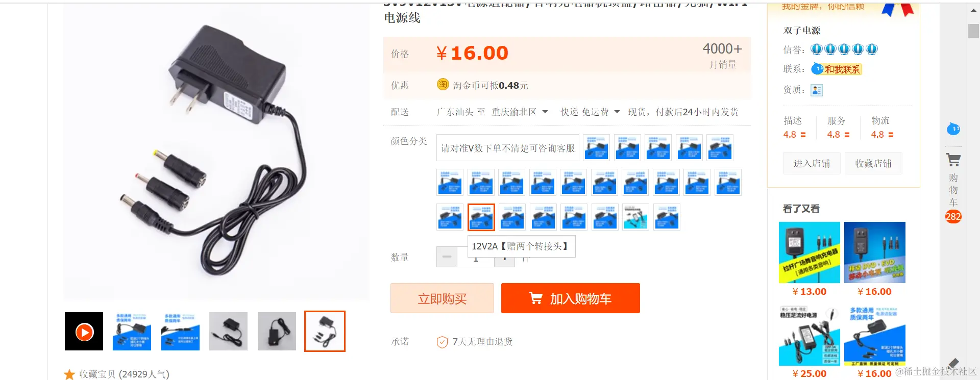The height and width of the screenshot is (380, 980).
Task: Open the seller qualification badge icon
Action: (817, 90)
